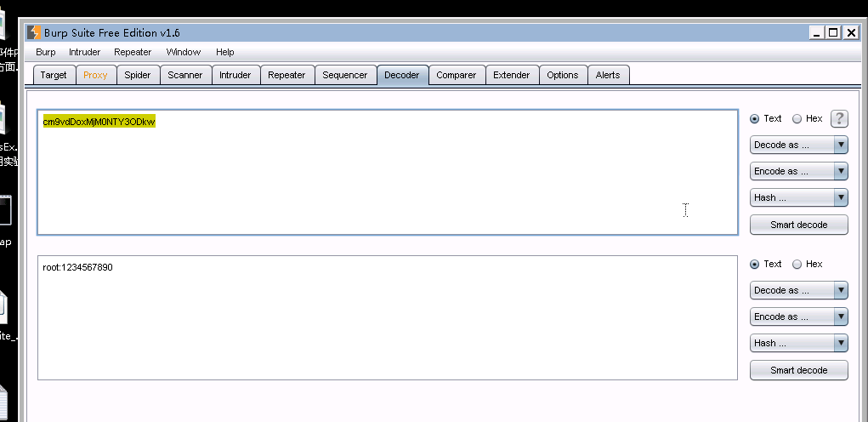Switch to the Sequencer tab

coord(345,75)
